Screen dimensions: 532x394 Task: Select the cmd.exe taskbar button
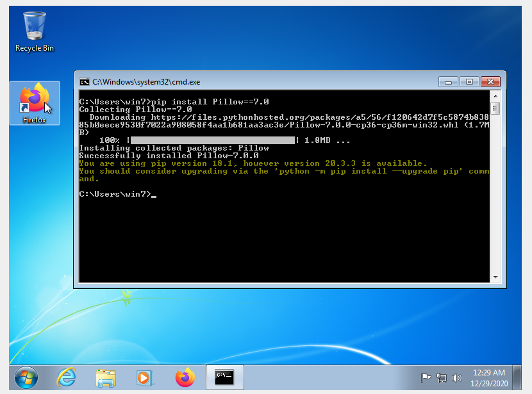224,377
